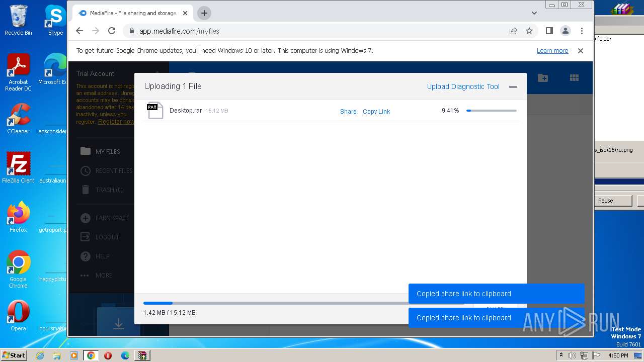Click the Register now link

click(116, 122)
